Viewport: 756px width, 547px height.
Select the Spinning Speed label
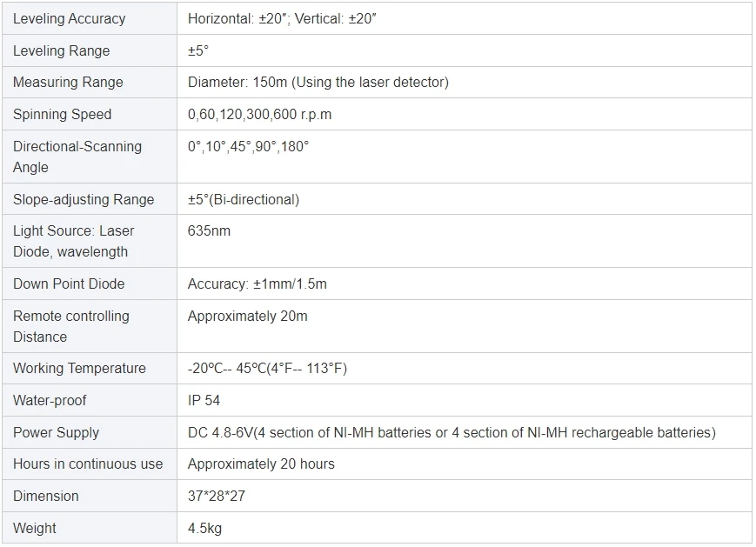(x=62, y=115)
